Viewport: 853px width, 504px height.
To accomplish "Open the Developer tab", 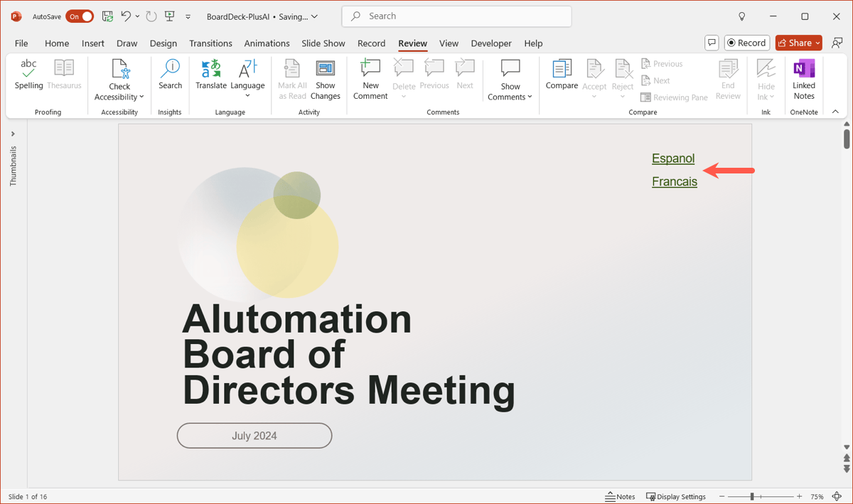I will (x=491, y=43).
